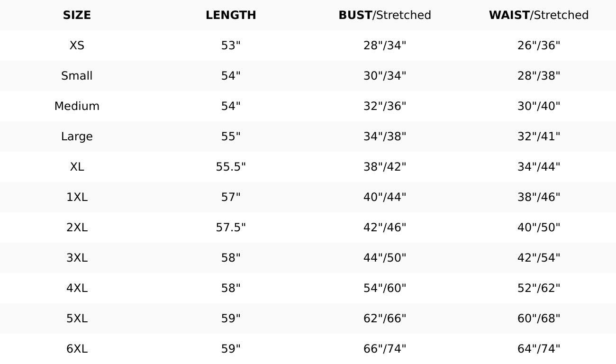This screenshot has height=364, width=616.
Task: Click the 55.5" length value
Action: click(x=231, y=167)
